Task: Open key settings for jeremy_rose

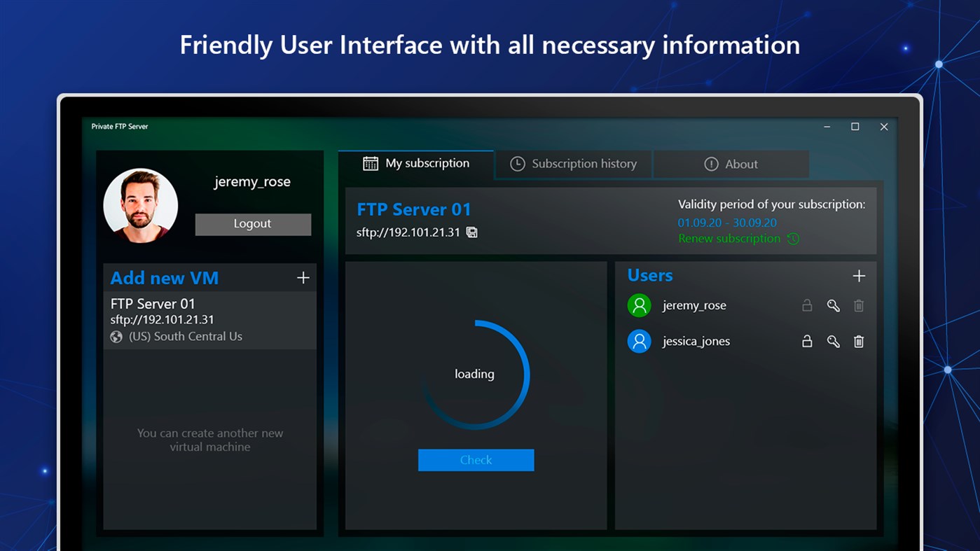Action: 833,305
